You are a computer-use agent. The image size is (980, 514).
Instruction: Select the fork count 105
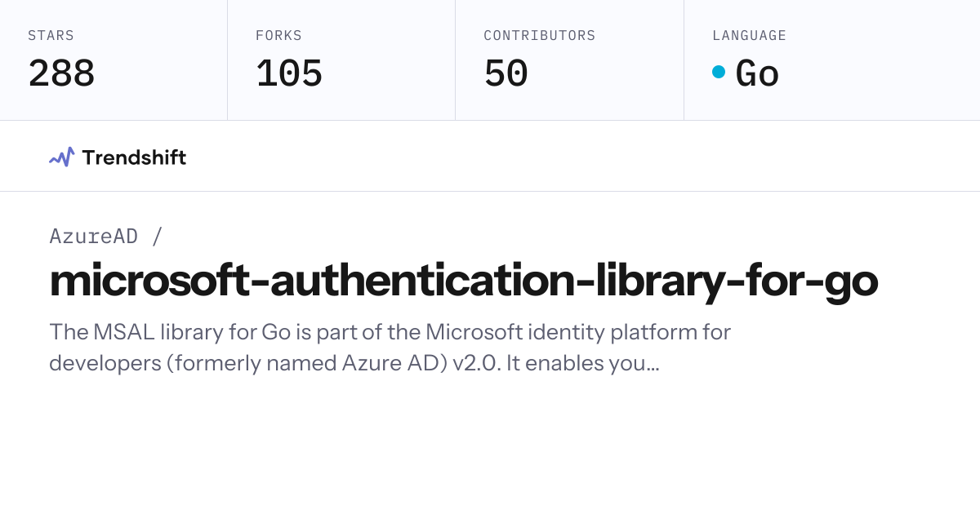[x=289, y=73]
